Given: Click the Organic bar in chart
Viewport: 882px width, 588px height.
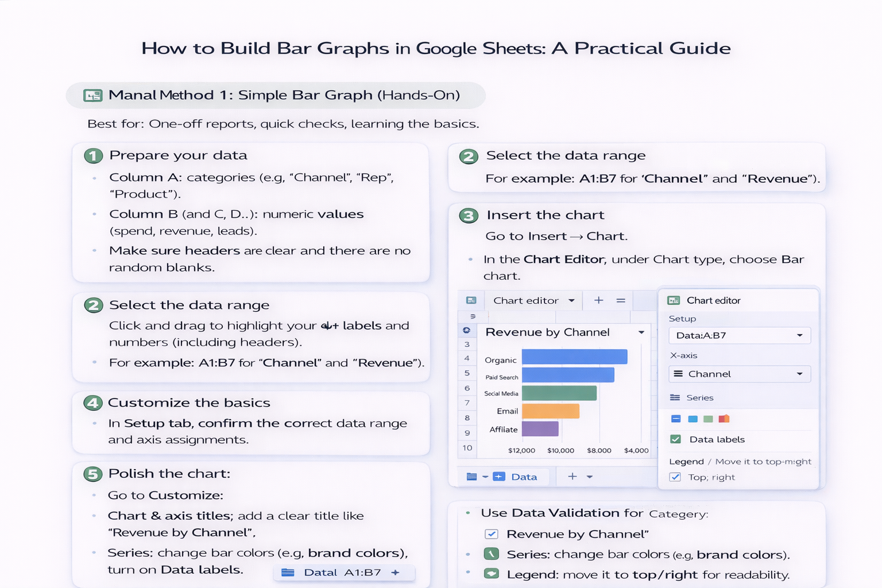Looking at the screenshot, I should coord(574,357).
